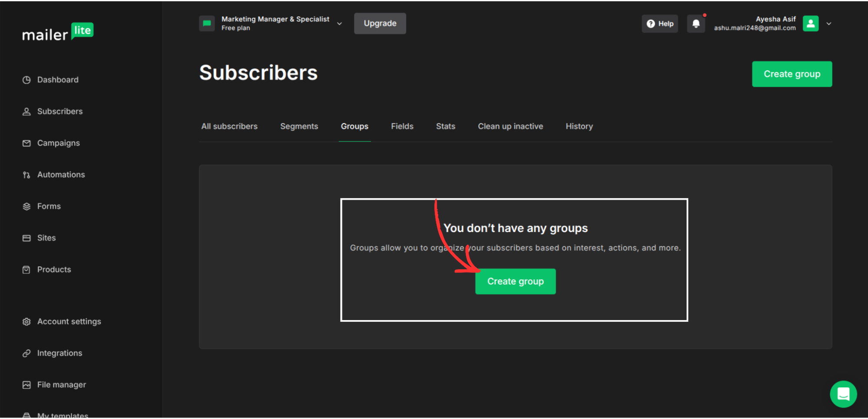Click the Upgrade button

click(x=380, y=23)
